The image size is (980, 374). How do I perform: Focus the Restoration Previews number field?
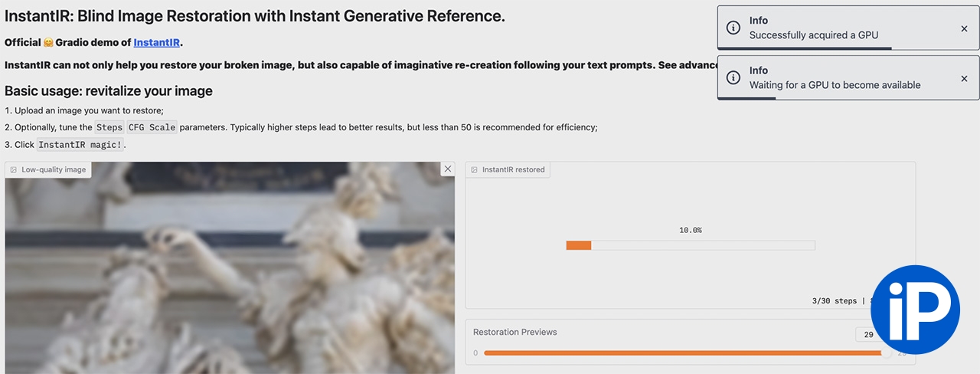[868, 335]
